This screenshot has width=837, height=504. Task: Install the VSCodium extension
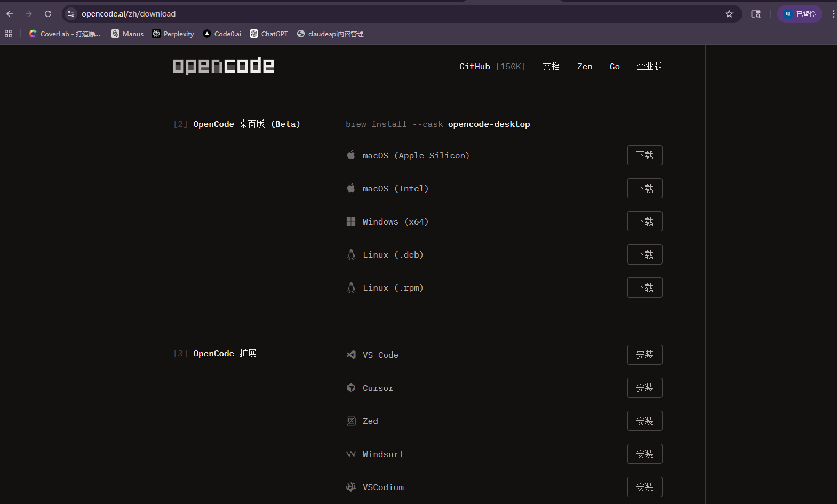pyautogui.click(x=645, y=487)
